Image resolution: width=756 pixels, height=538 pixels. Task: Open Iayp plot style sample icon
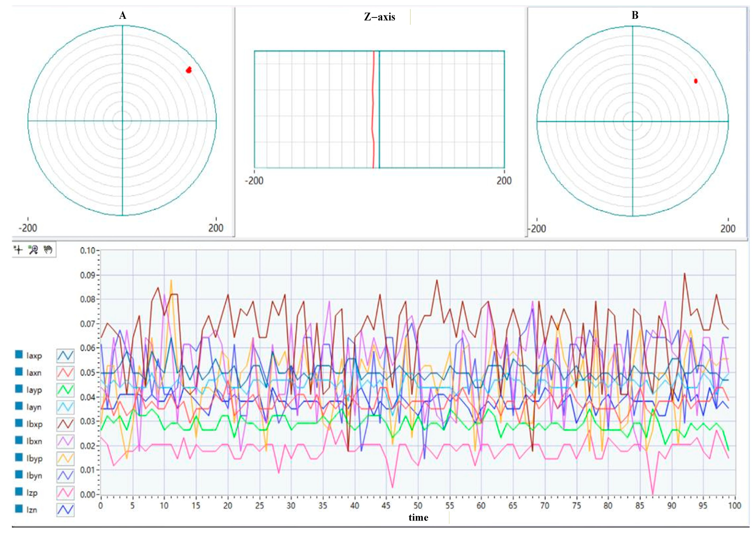(x=65, y=390)
